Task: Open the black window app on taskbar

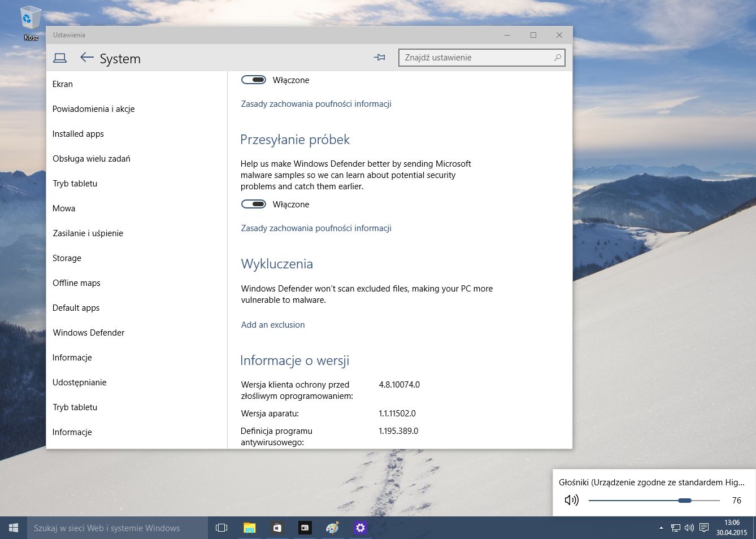Action: pyautogui.click(x=305, y=528)
